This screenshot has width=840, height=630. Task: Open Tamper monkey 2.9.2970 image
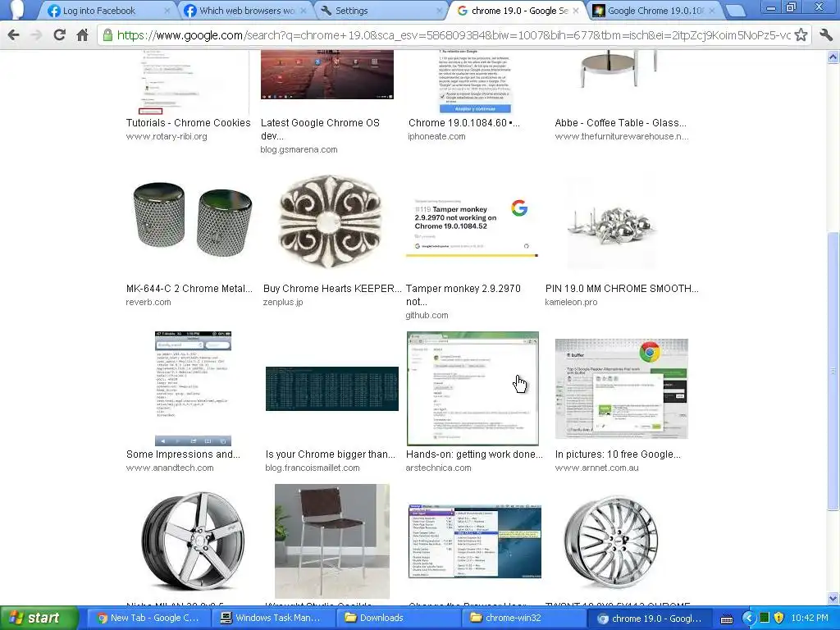[472, 227]
